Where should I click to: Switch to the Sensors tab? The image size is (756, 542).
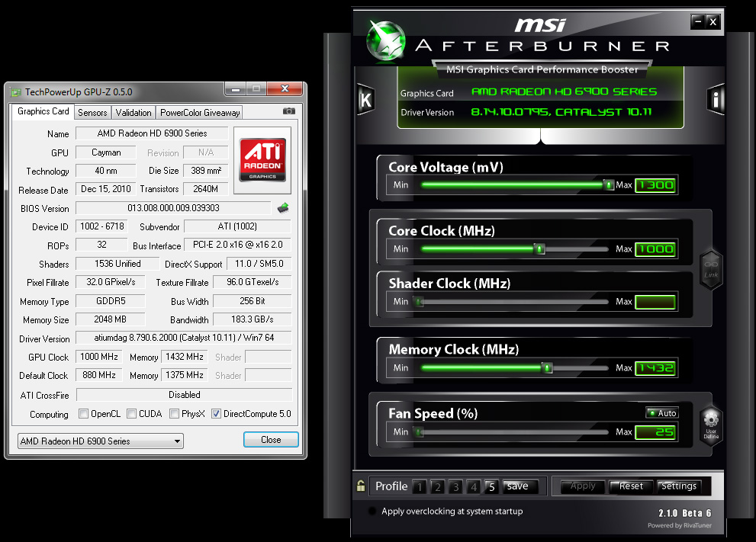92,113
